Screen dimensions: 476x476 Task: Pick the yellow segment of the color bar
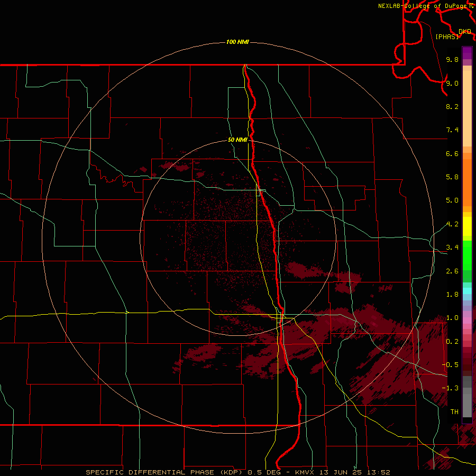467,226
